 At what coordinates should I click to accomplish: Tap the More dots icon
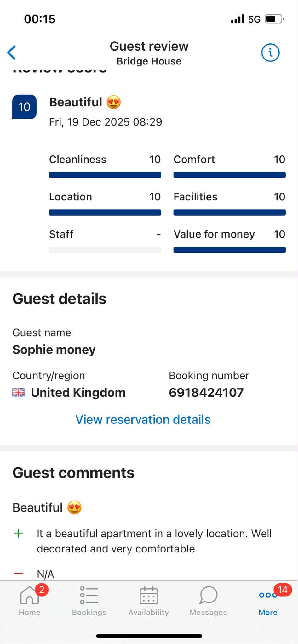point(268,595)
